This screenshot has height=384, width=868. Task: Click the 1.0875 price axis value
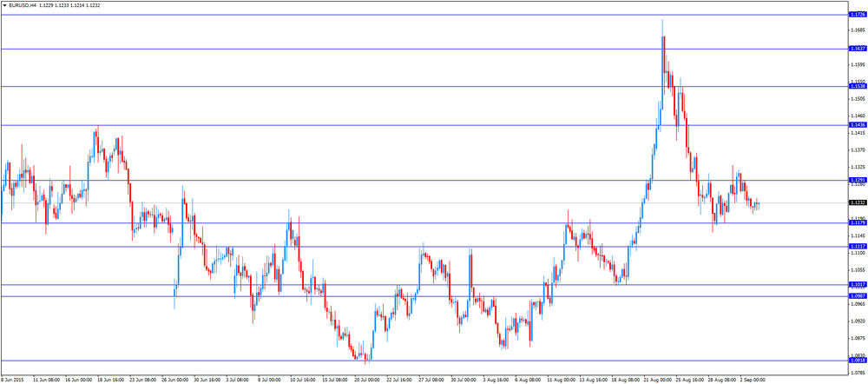[x=857, y=339]
